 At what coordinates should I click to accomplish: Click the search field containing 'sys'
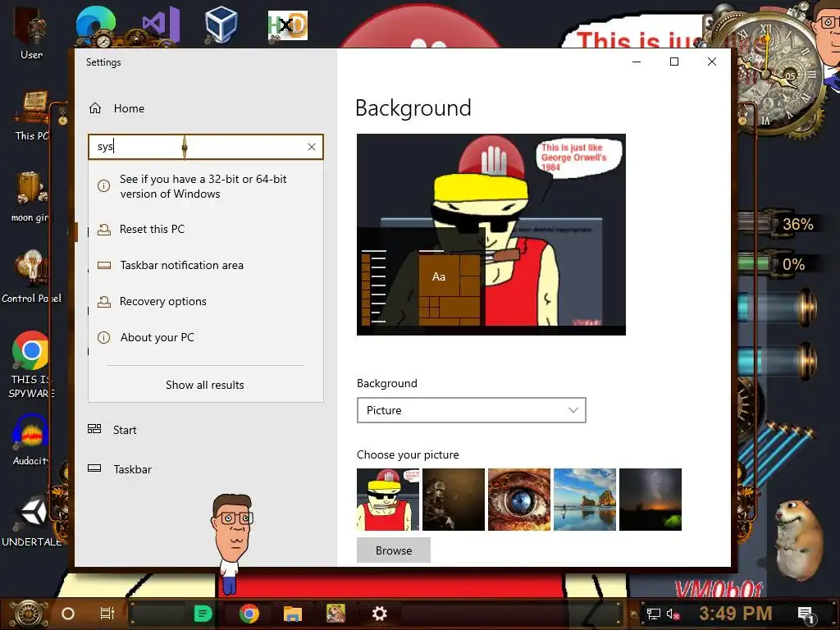tap(206, 147)
